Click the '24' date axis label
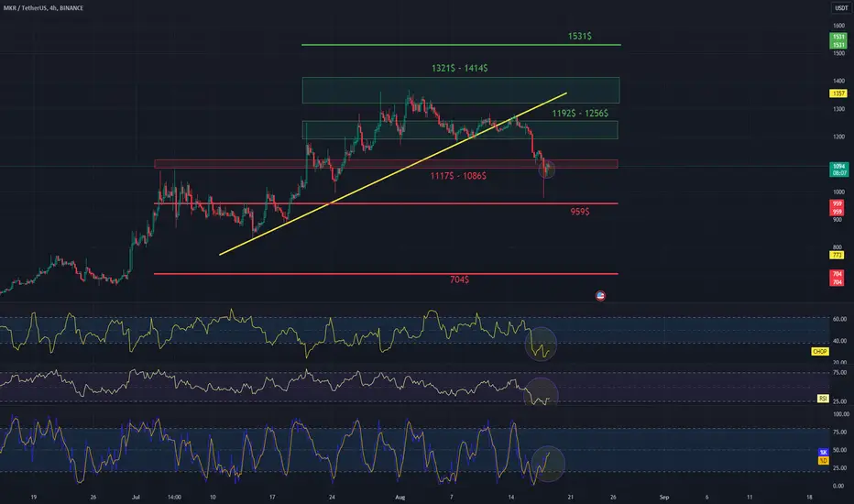The height and width of the screenshot is (504, 854). point(332,497)
